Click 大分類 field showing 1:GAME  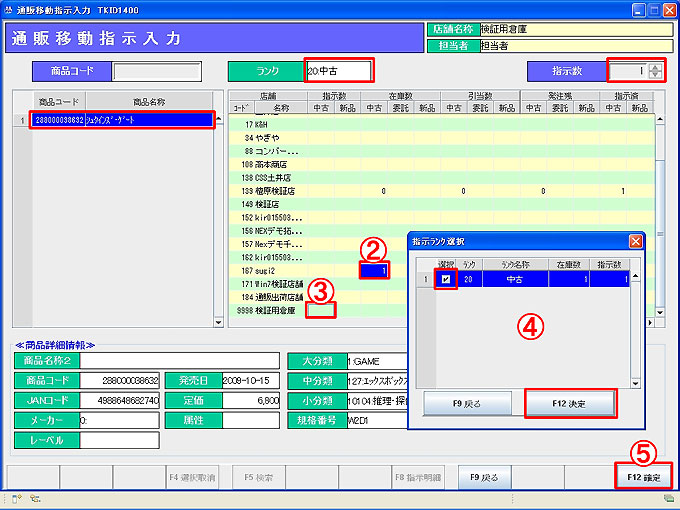[377, 361]
